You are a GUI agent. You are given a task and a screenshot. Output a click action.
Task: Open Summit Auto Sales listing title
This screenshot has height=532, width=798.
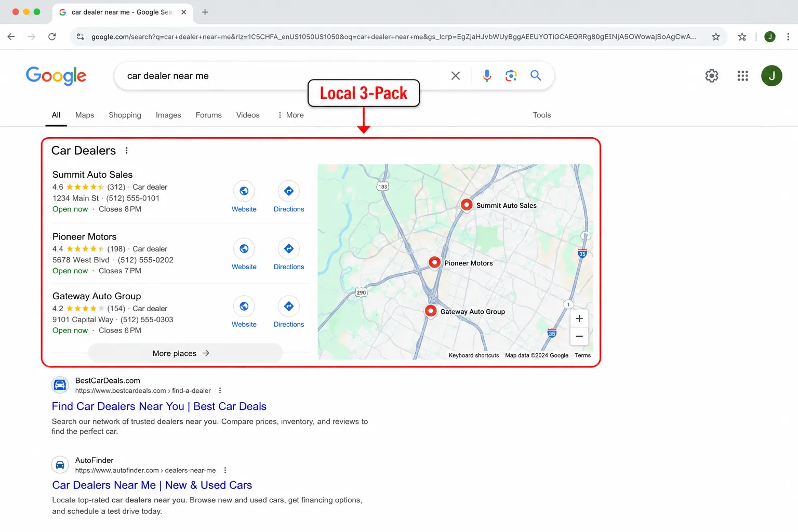tap(92, 175)
